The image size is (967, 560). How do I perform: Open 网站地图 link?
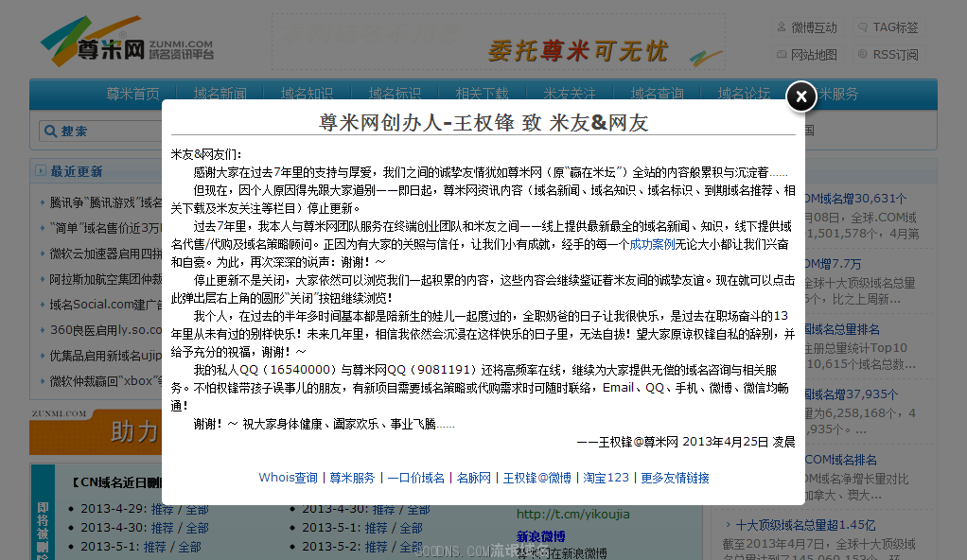coord(808,55)
